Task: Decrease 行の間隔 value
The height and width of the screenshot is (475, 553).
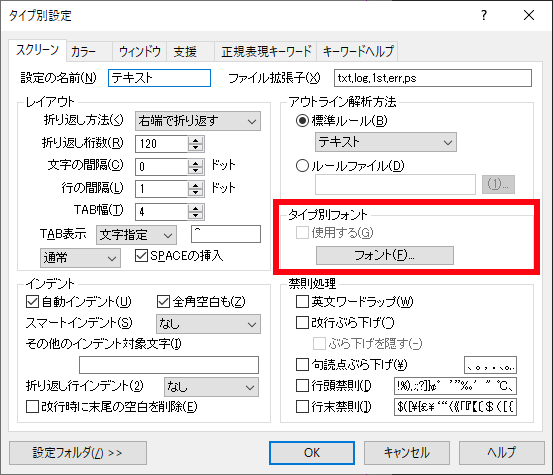Action: coord(195,193)
